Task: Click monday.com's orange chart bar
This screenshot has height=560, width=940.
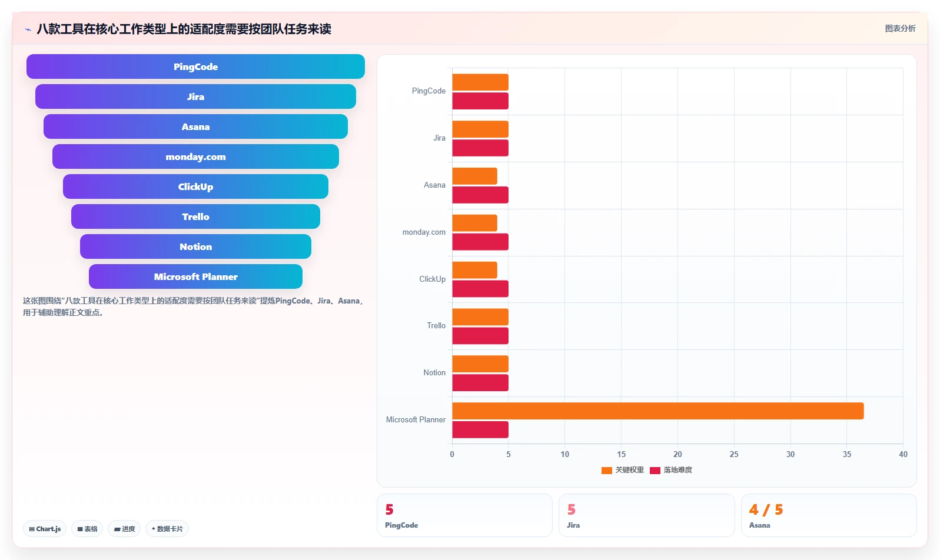Action: pyautogui.click(x=474, y=223)
